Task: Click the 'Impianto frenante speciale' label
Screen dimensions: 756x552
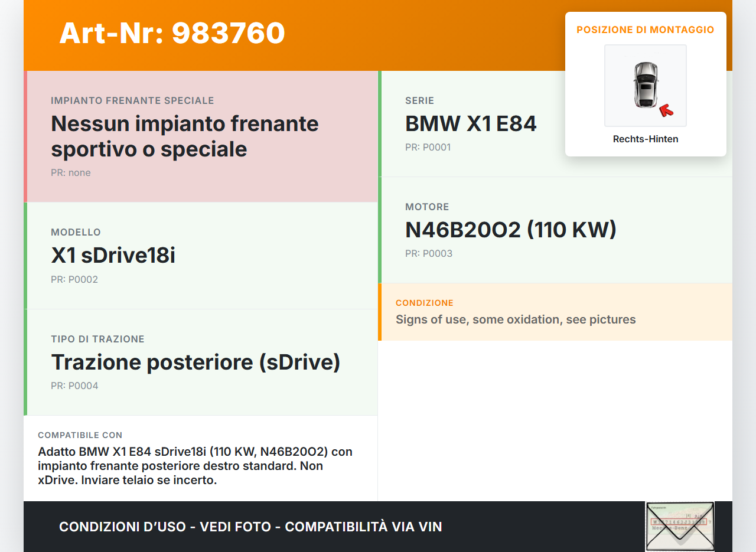Action: pyautogui.click(x=132, y=101)
